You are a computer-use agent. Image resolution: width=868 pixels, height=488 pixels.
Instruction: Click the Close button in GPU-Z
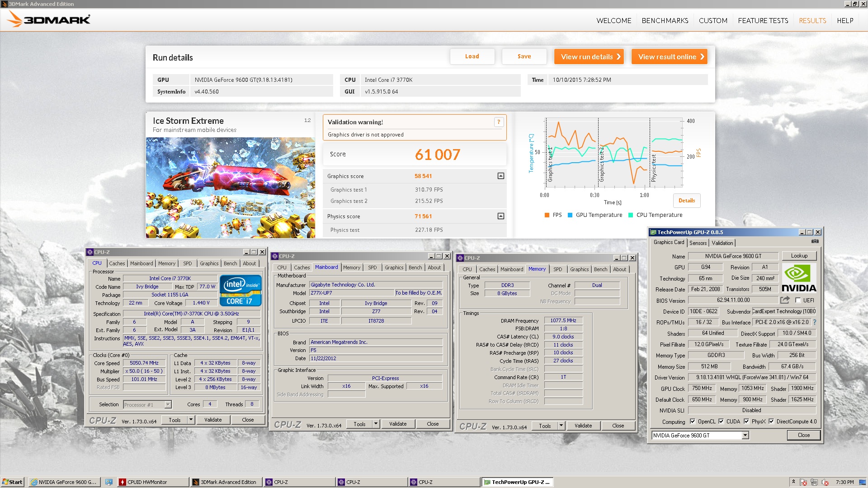804,435
